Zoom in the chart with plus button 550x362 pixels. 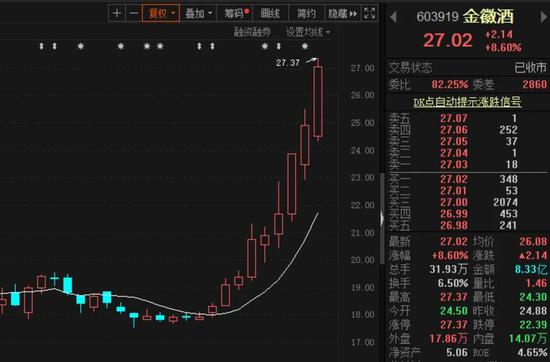tap(117, 13)
